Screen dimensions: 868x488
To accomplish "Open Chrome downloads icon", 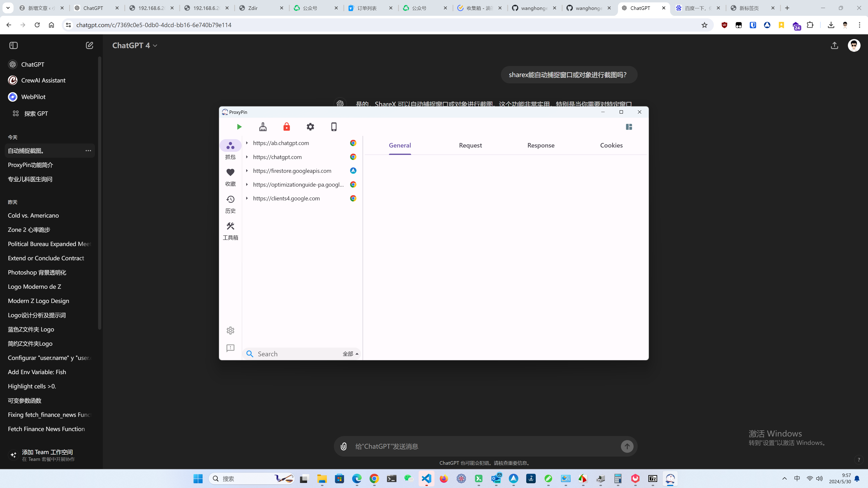I will click(831, 25).
